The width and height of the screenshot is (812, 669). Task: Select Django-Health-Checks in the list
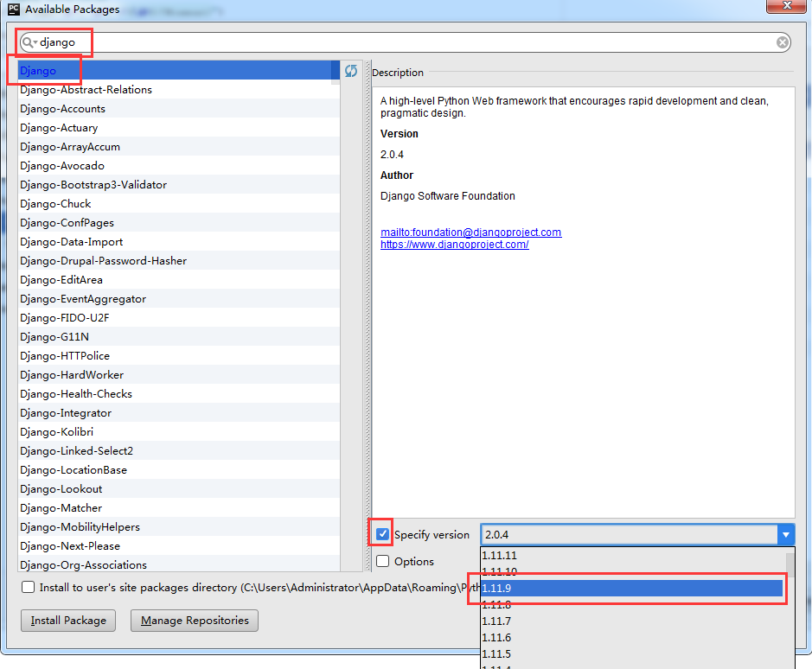(179, 394)
